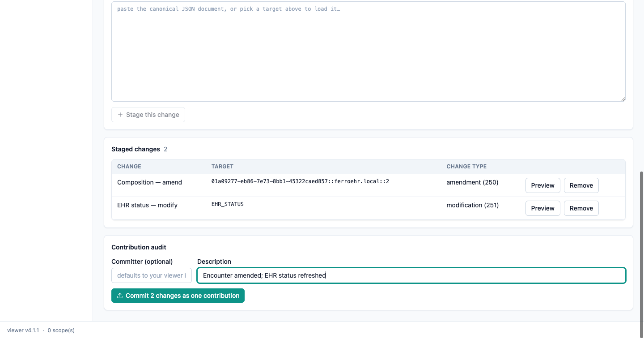Image resolution: width=644 pixels, height=339 pixels.
Task: Select the EHR status — modify row label
Action: (x=147, y=205)
